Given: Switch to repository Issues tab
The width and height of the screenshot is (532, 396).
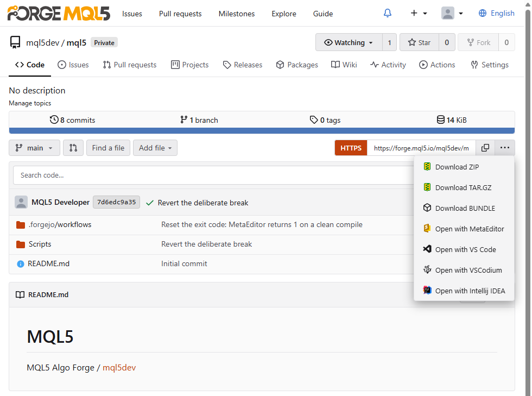Looking at the screenshot, I should (x=73, y=65).
